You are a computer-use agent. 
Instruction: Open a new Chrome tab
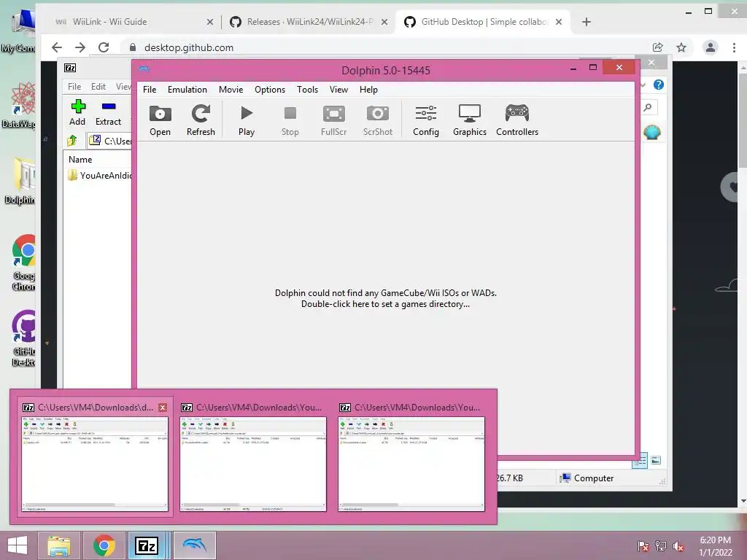(587, 22)
